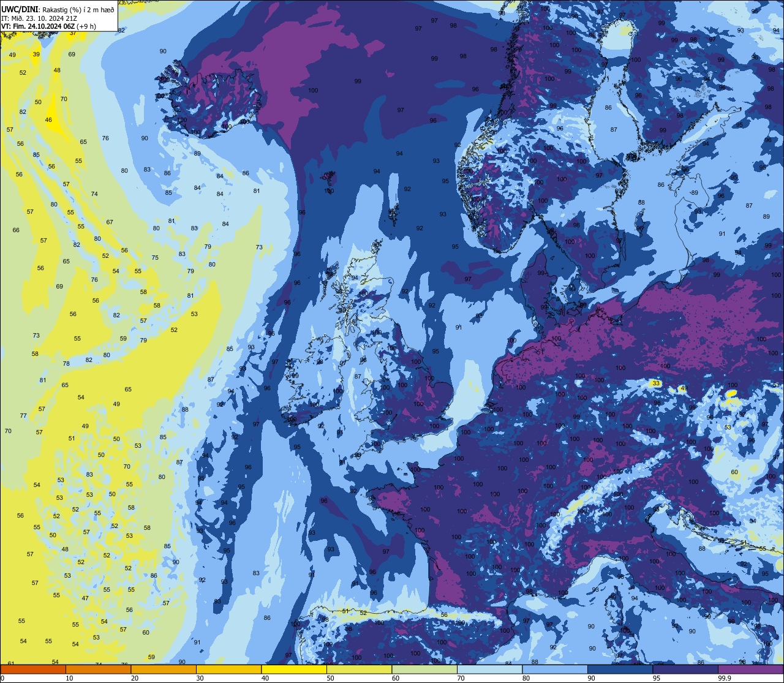
Task: Click the 95–99.9 dark navy legend swatch
Action: click(x=685, y=669)
